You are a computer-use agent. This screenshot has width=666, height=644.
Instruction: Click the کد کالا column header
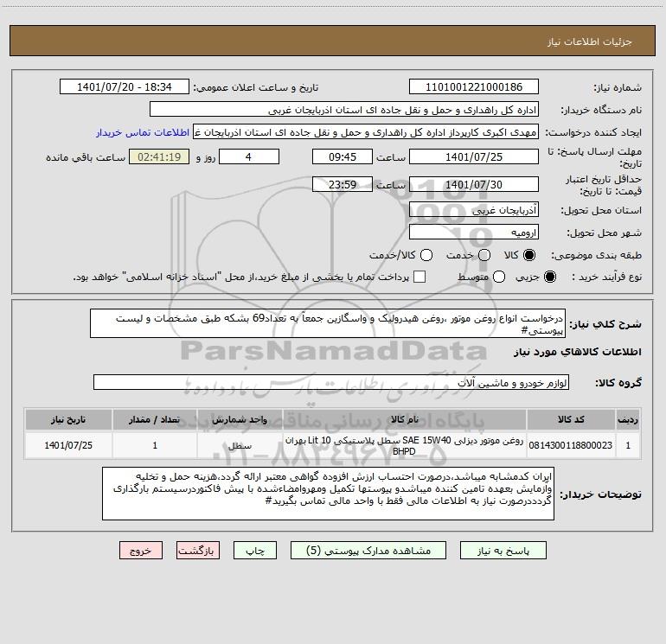571,419
